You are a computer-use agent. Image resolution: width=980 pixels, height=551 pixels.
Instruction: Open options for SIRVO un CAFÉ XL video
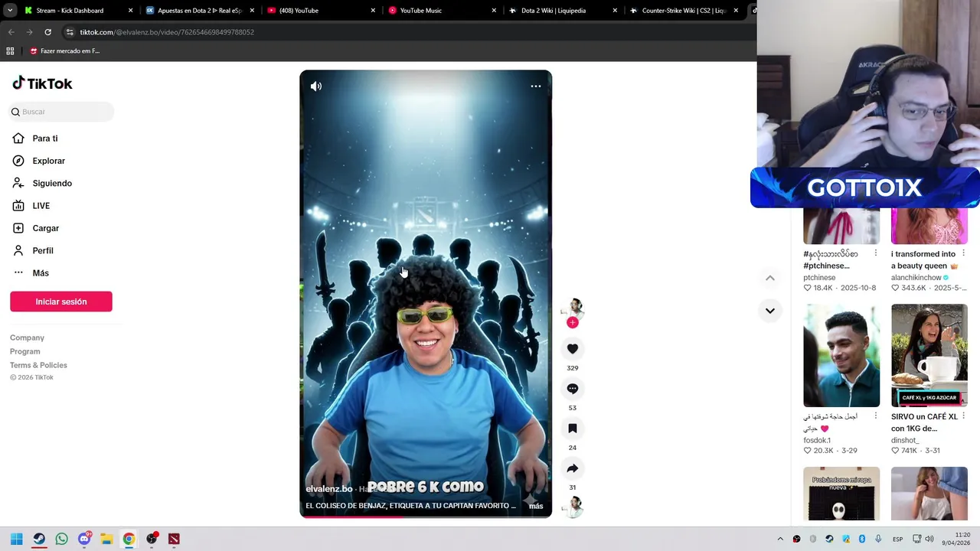coord(963,416)
